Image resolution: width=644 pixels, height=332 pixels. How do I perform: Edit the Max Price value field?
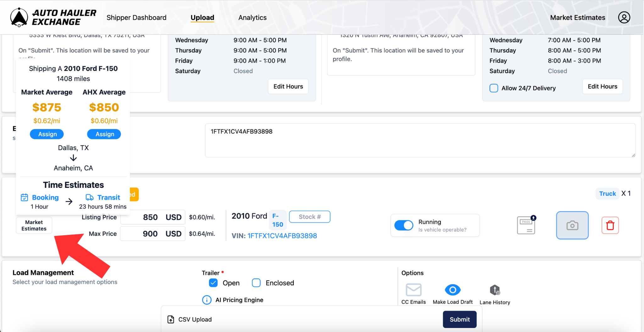click(152, 233)
